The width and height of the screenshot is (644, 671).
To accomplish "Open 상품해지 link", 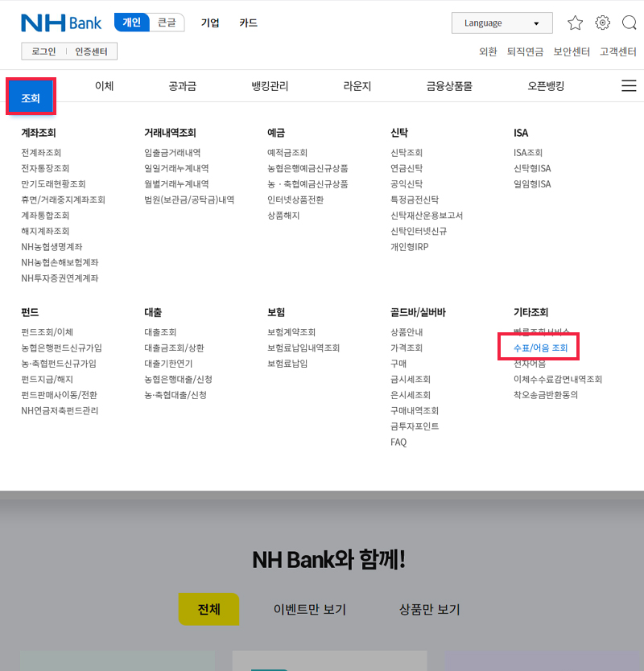I will click(x=283, y=216).
